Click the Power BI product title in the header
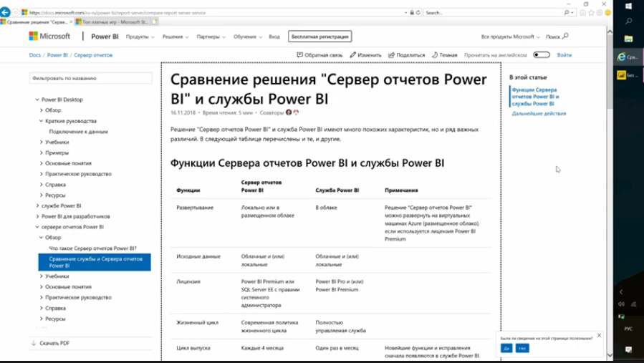644x363 pixels. click(x=105, y=36)
